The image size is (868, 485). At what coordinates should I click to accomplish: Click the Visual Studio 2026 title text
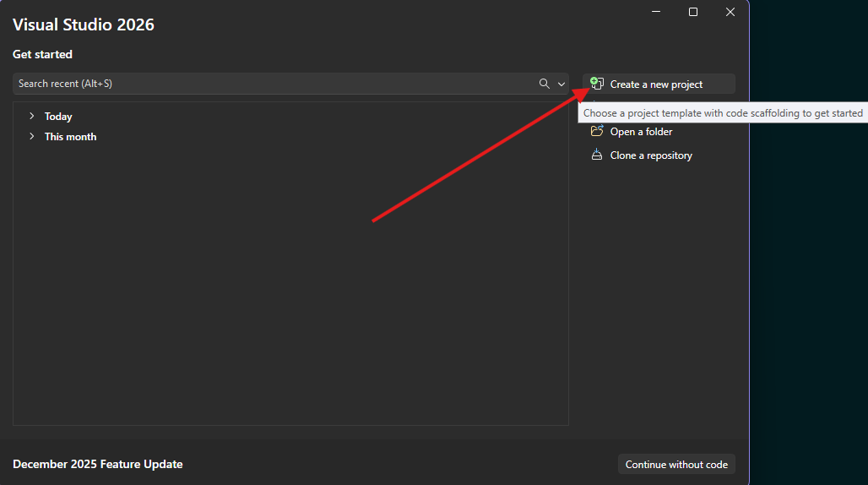pyautogui.click(x=84, y=25)
